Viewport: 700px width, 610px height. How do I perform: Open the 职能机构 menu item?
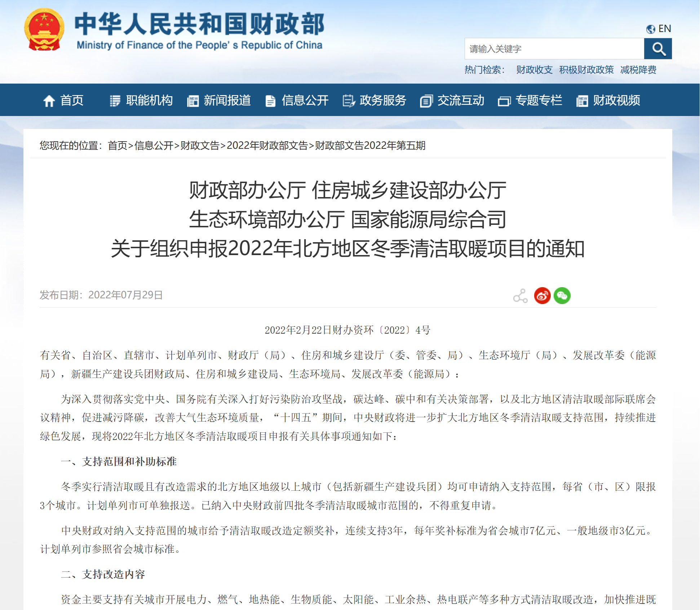click(149, 100)
